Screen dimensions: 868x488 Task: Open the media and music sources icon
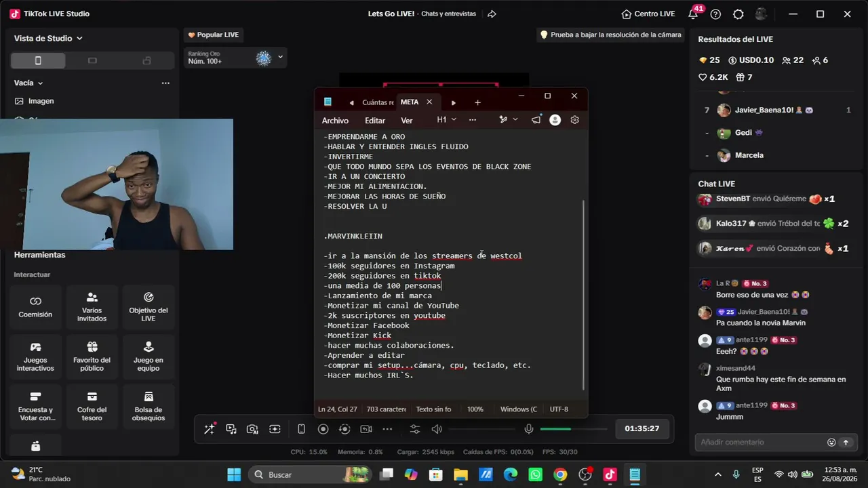click(x=231, y=429)
